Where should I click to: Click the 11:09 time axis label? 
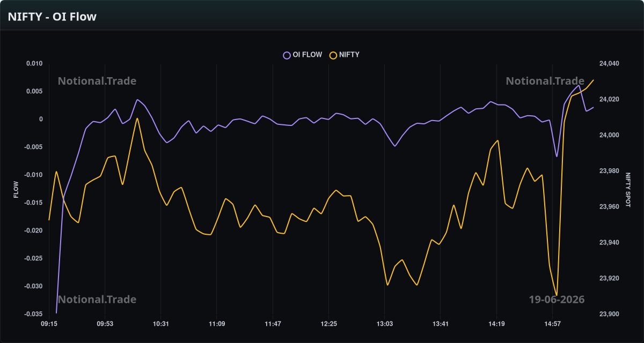click(217, 324)
